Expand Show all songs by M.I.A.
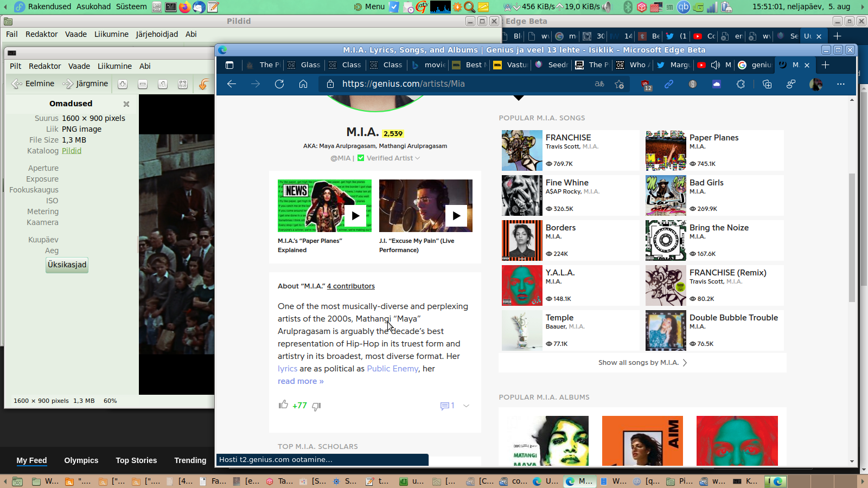The image size is (868, 488). point(642,363)
